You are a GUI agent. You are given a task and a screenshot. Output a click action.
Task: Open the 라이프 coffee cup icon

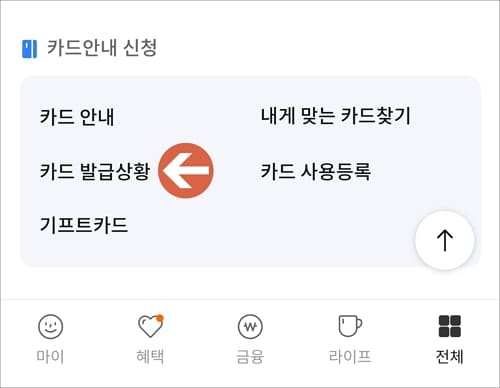[350, 326]
